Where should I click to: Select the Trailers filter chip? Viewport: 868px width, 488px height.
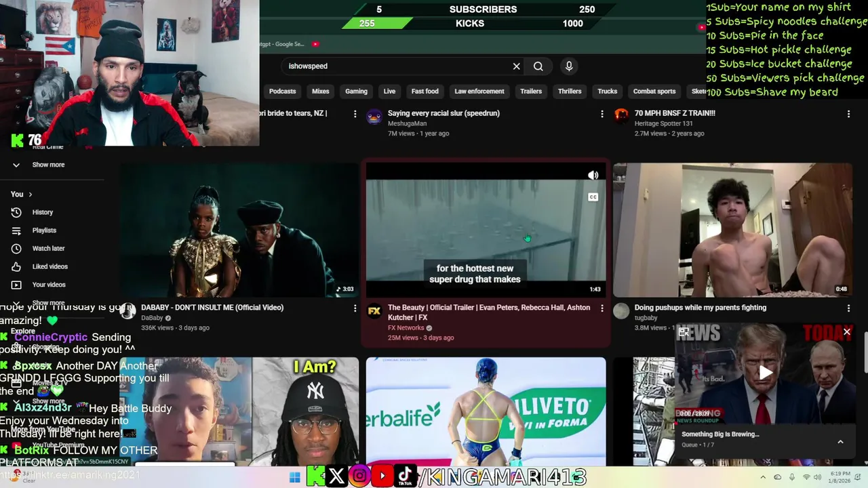[x=531, y=91]
